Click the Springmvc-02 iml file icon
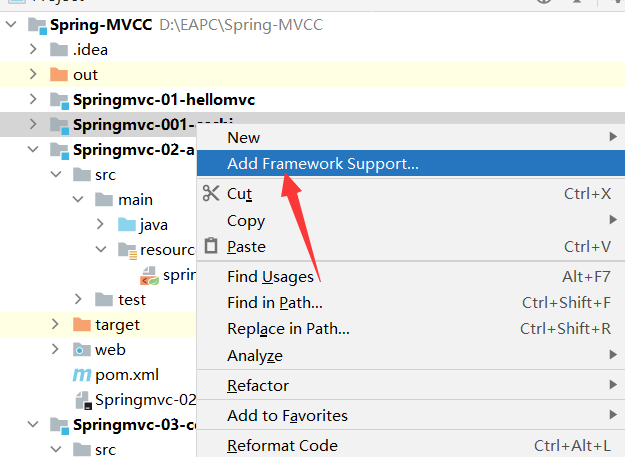625x457 pixels. (x=84, y=400)
